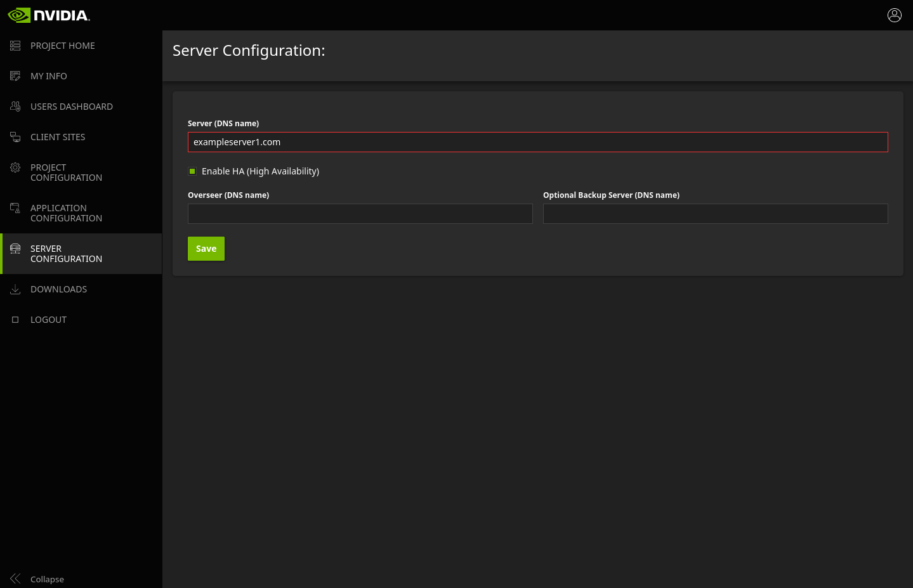Click the Collapse sidebar label
913x588 pixels.
47,579
